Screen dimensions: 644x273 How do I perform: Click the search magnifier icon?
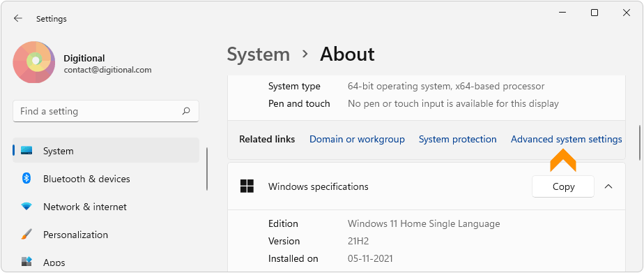tap(186, 111)
